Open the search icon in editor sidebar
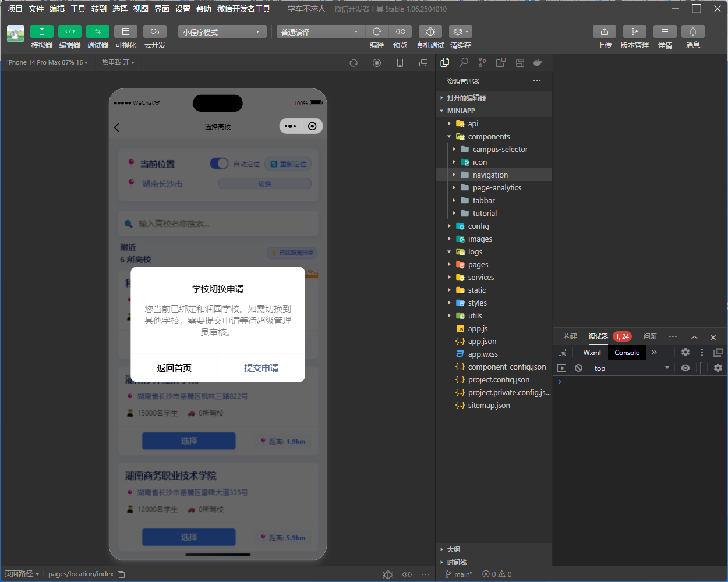This screenshot has height=582, width=728. tap(464, 62)
